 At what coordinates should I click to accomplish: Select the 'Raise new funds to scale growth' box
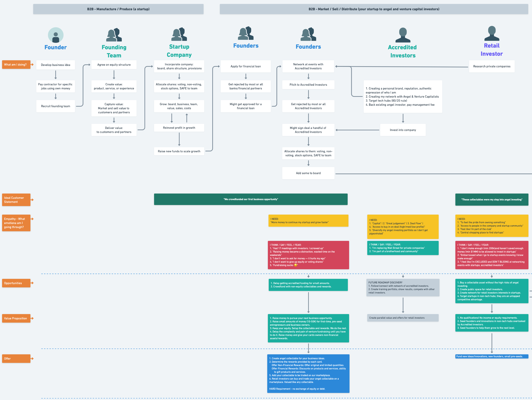[x=179, y=151]
